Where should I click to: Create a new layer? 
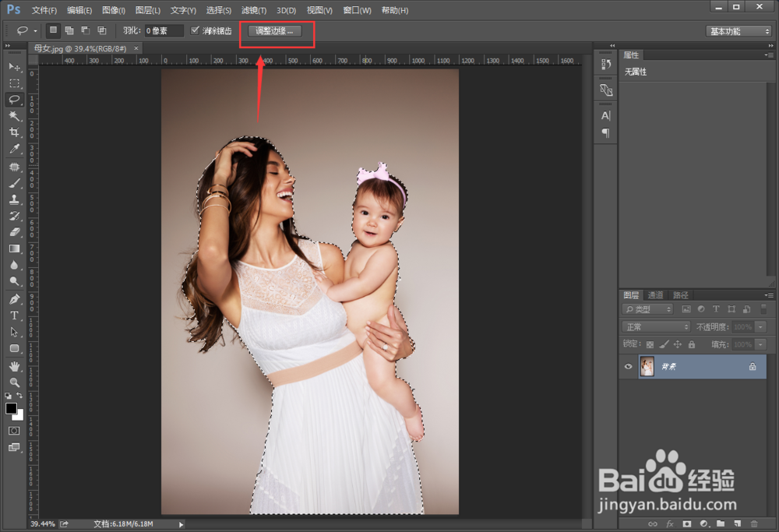[x=737, y=523]
